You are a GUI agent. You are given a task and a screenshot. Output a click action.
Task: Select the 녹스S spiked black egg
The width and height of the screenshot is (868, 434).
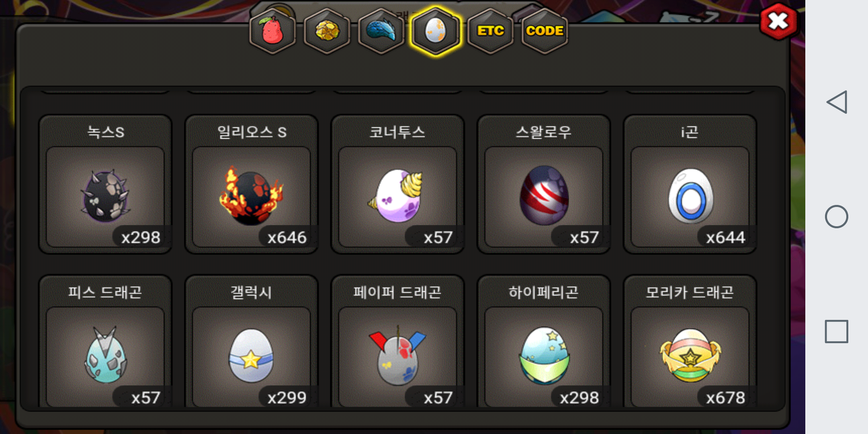tap(105, 184)
